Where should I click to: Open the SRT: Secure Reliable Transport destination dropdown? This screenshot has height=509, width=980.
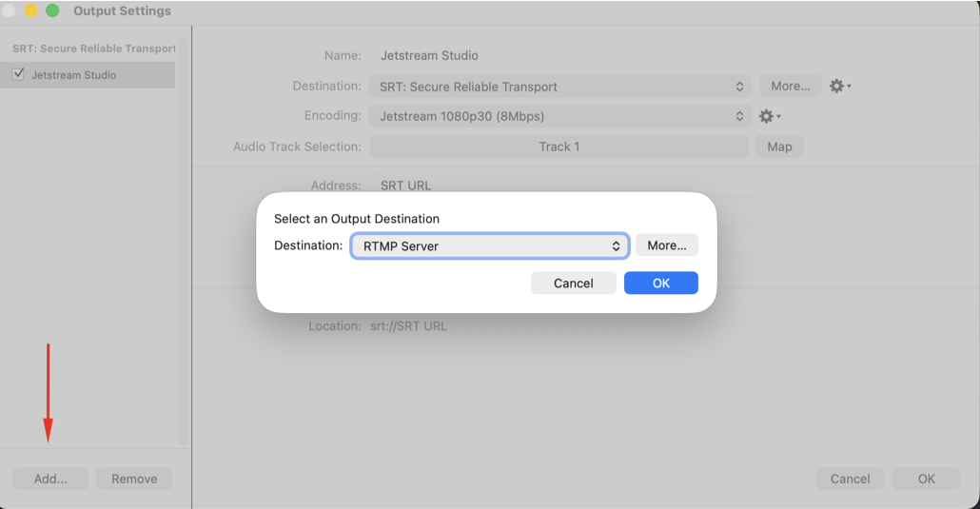[x=559, y=87]
